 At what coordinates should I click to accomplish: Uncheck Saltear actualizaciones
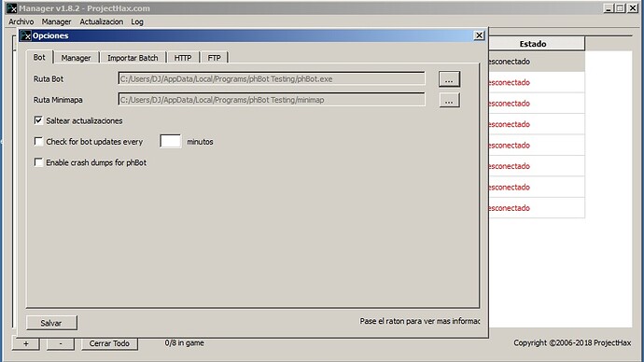click(38, 120)
